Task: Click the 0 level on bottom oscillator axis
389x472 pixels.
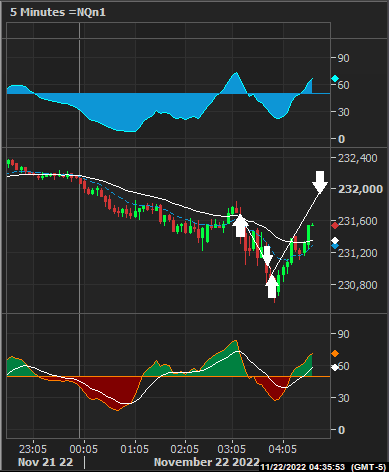Action: [341, 430]
